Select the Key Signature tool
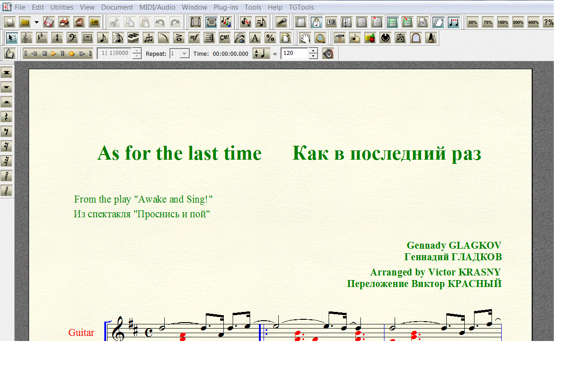 tap(42, 38)
